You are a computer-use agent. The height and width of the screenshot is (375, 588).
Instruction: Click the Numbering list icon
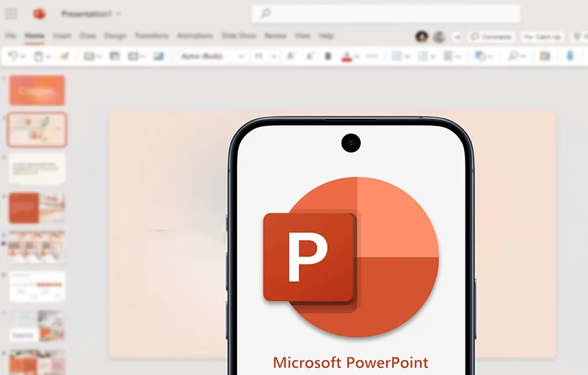tap(423, 56)
